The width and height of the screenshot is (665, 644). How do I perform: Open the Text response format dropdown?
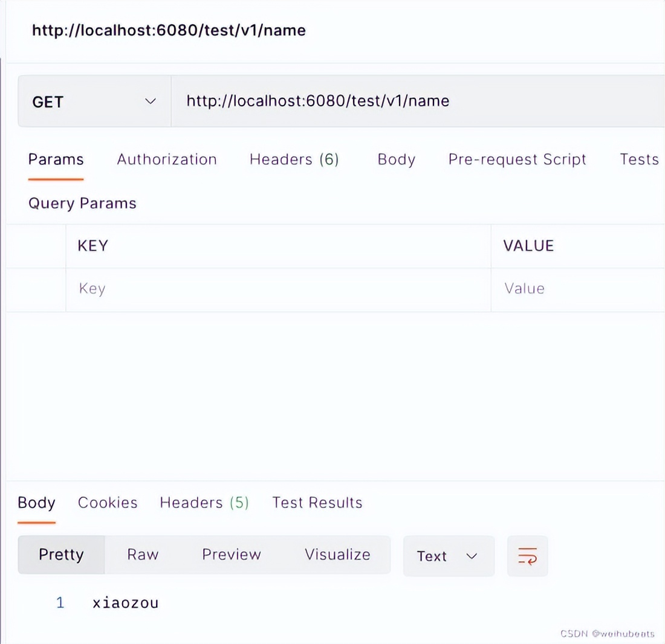click(x=448, y=556)
